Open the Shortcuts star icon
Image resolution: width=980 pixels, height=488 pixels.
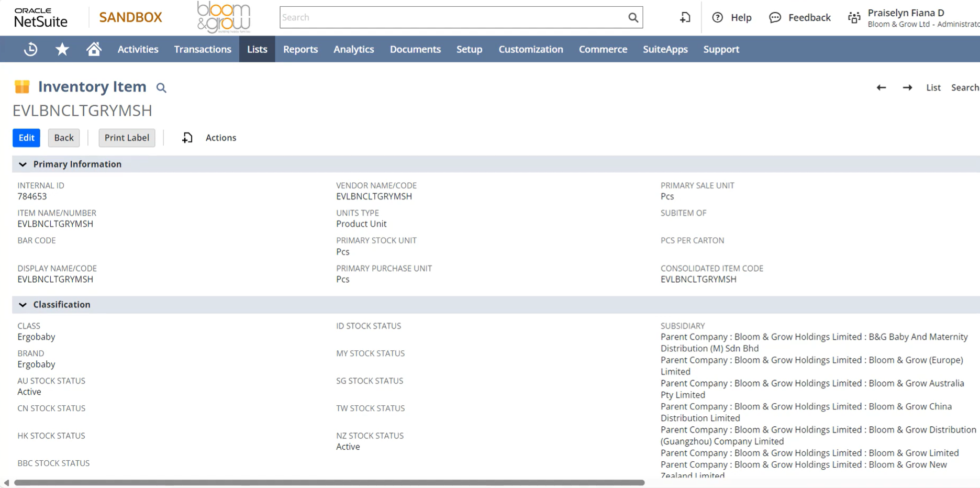click(62, 49)
